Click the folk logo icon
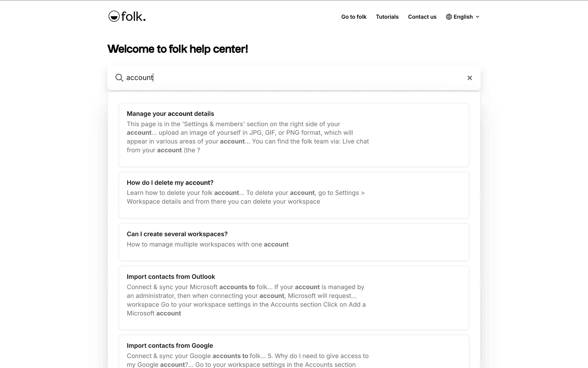The height and width of the screenshot is (368, 588). tap(114, 16)
